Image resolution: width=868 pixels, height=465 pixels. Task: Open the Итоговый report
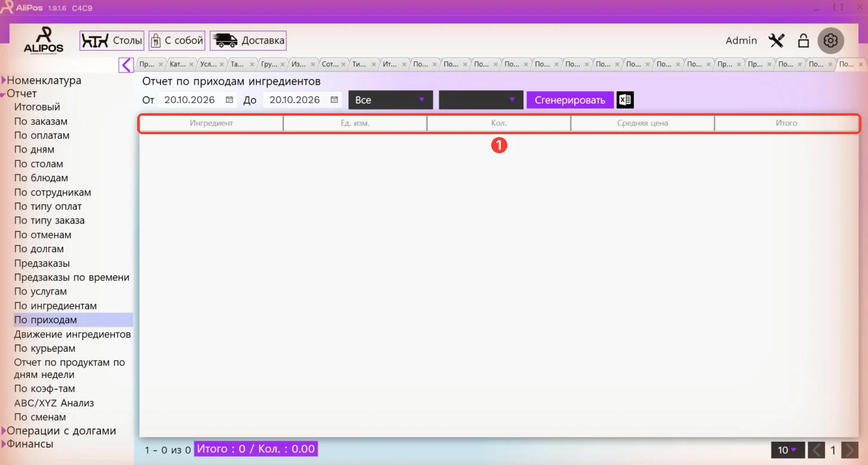click(x=37, y=107)
